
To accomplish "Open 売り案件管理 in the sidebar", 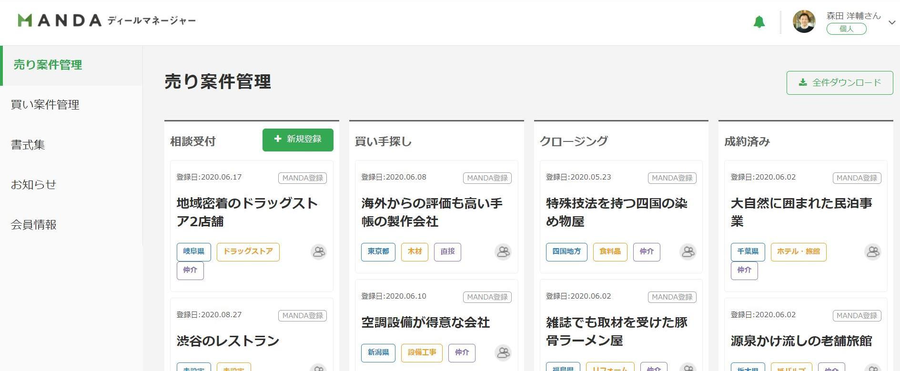I will coord(71,65).
